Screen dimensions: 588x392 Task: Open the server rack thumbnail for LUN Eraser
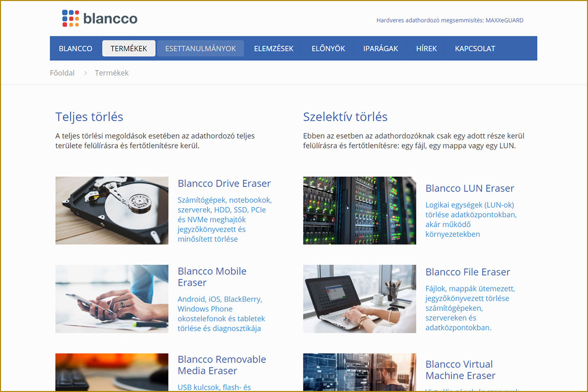pyautogui.click(x=360, y=210)
